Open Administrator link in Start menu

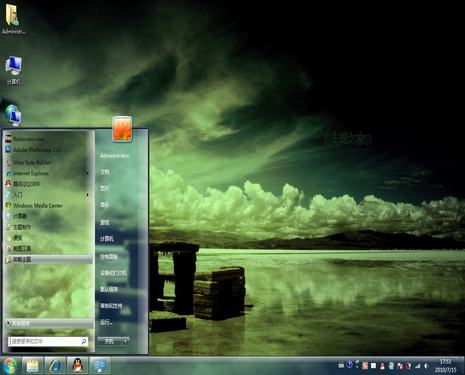[x=115, y=156]
